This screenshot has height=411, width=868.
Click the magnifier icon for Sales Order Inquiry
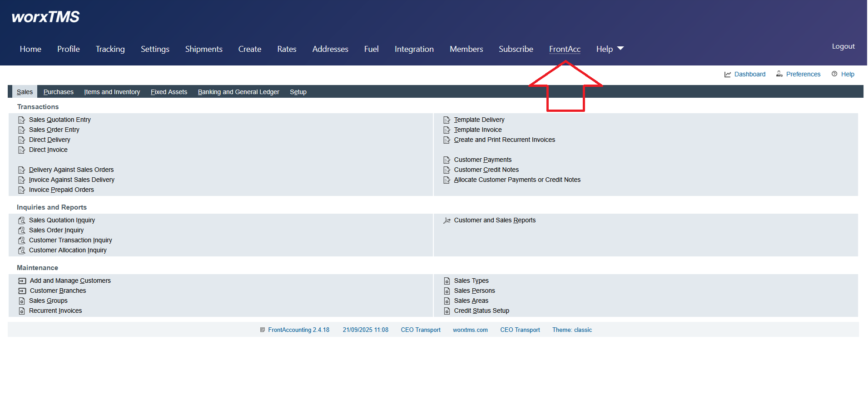pos(21,231)
